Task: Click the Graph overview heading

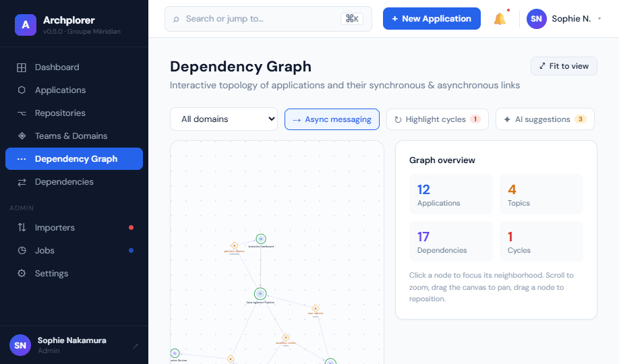Action: [x=442, y=160]
